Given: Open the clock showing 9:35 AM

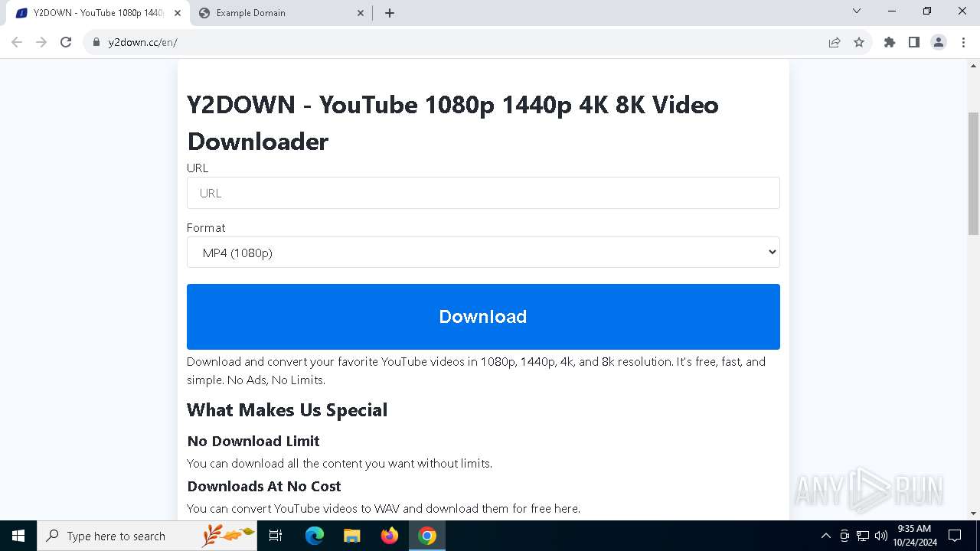Looking at the screenshot, I should click(915, 536).
